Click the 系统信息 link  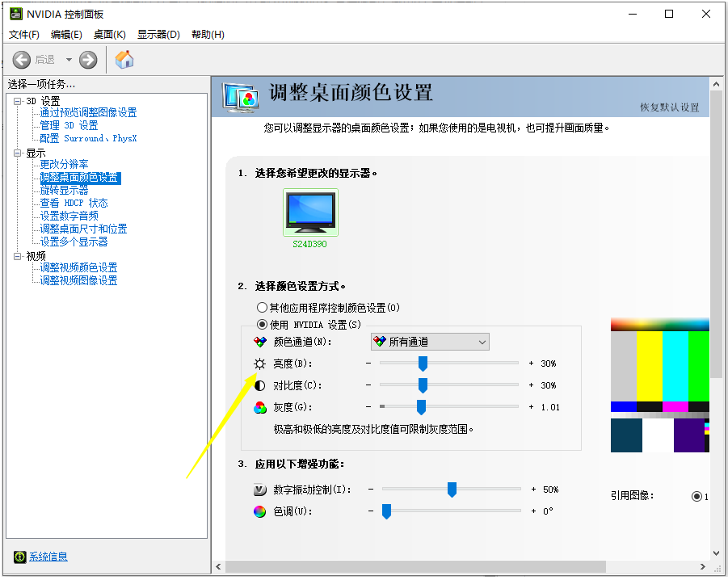click(48, 557)
